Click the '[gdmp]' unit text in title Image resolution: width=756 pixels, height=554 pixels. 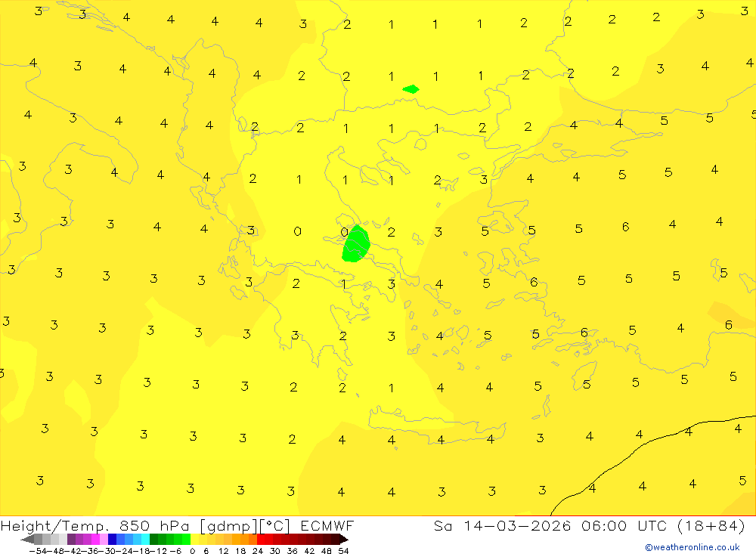[229, 526]
